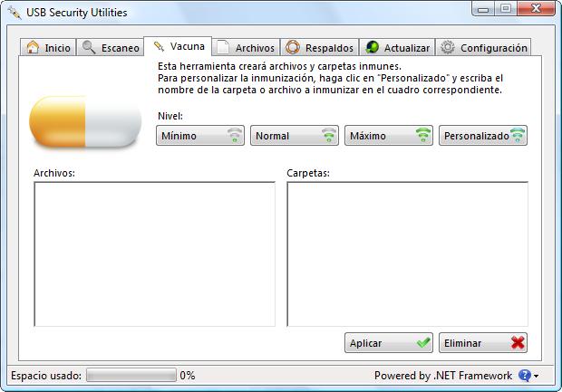Click the magnifier icon on Escaneo tab

(x=89, y=47)
